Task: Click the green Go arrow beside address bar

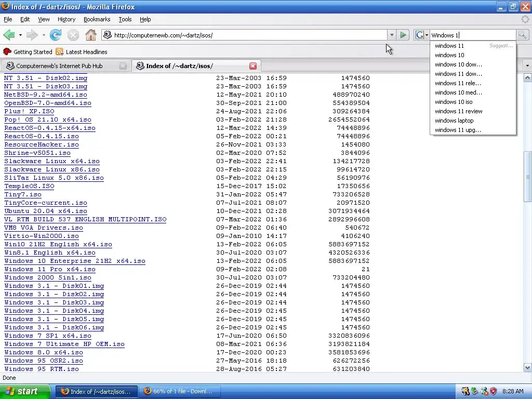Action: point(403,35)
